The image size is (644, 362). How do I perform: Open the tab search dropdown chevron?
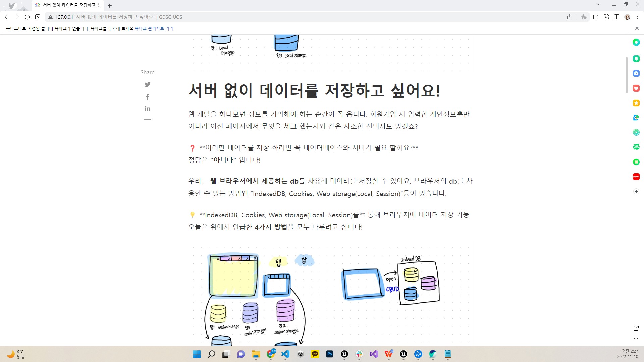click(x=597, y=5)
